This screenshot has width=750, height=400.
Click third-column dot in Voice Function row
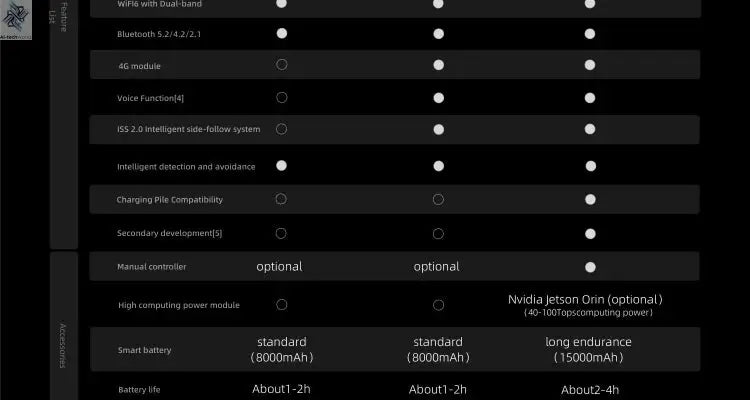[x=590, y=98]
